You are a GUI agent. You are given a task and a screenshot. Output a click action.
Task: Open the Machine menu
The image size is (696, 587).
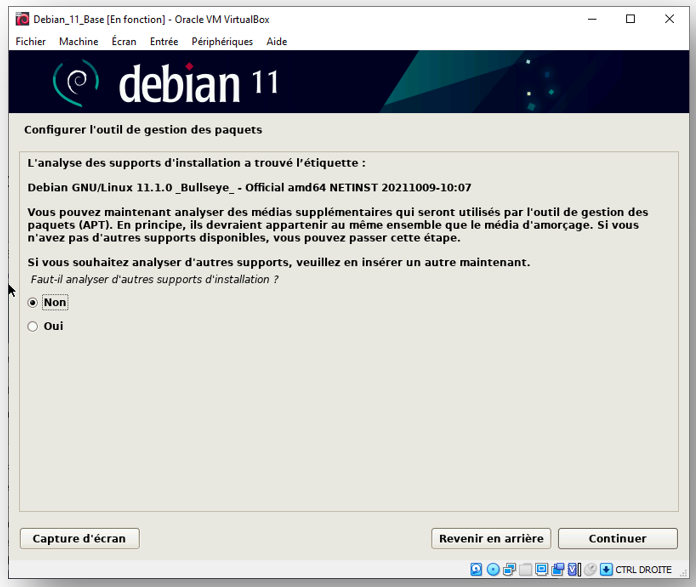pyautogui.click(x=79, y=41)
